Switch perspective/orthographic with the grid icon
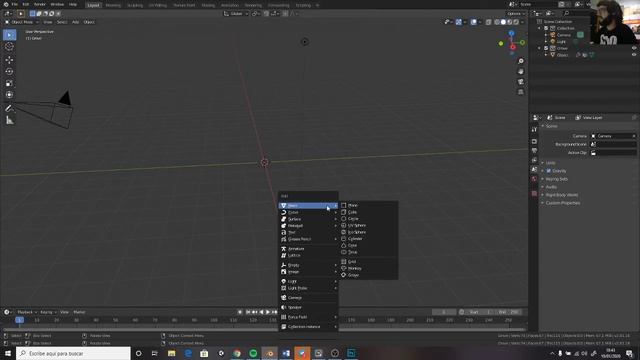The width and height of the screenshot is (640, 360). (521, 92)
